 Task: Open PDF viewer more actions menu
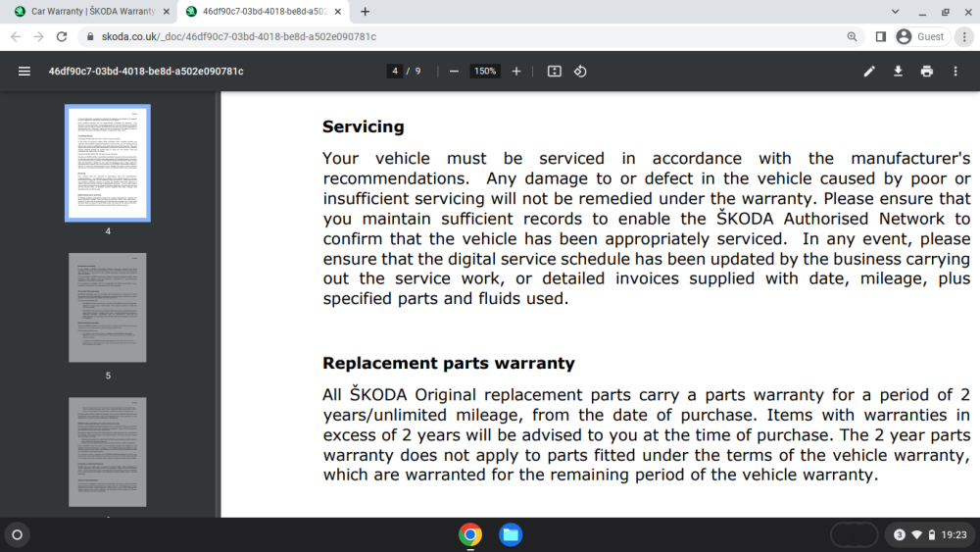[x=955, y=72]
